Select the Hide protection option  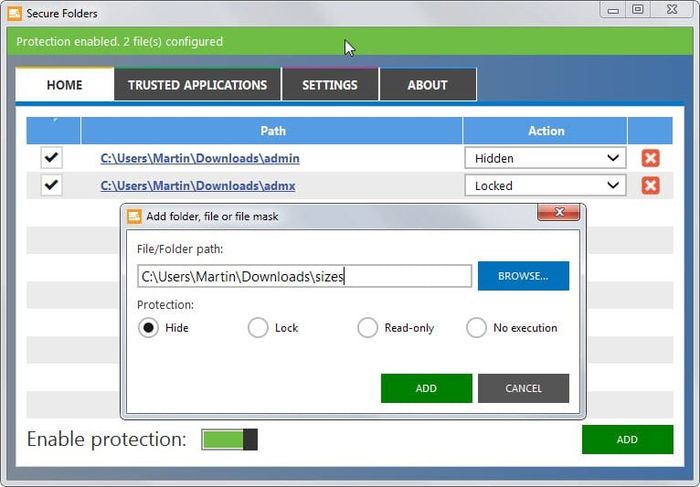(x=148, y=328)
